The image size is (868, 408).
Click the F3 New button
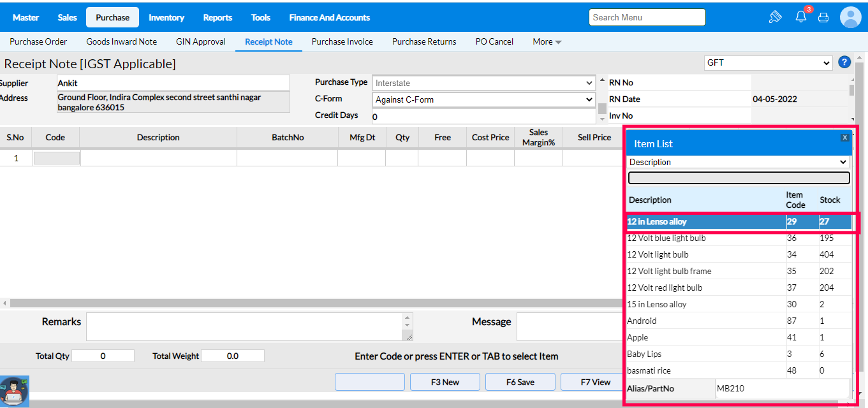pyautogui.click(x=445, y=382)
